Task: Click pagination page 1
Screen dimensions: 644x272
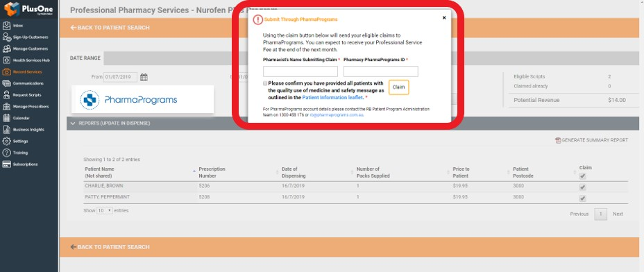Action: click(x=600, y=214)
